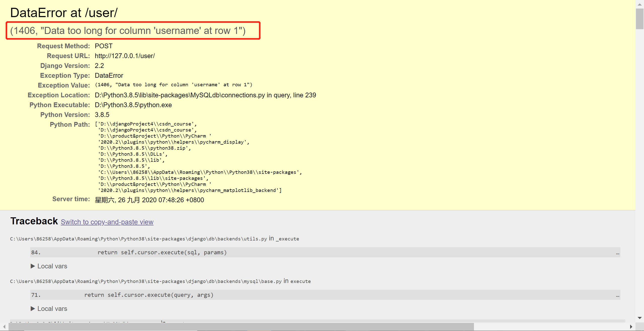The width and height of the screenshot is (644, 331).
Task: Click 'Switch to copy-and-paste view' link
Action: tap(107, 222)
